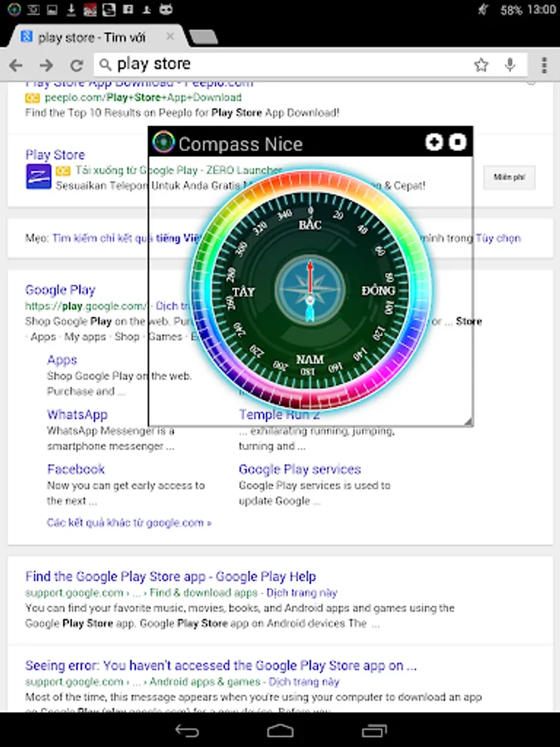Image resolution: width=560 pixels, height=747 pixels.
Task: Reload the page with refresh icon
Action: [x=76, y=66]
